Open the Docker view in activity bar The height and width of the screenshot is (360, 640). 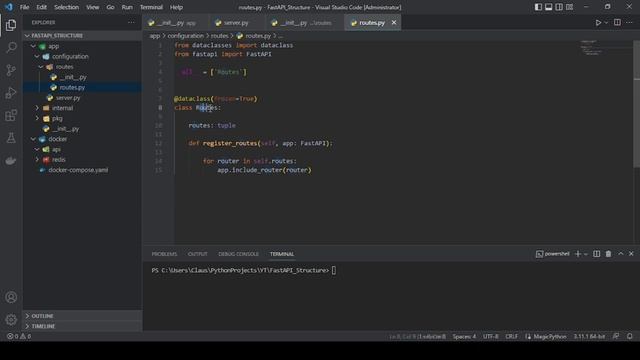[x=11, y=160]
